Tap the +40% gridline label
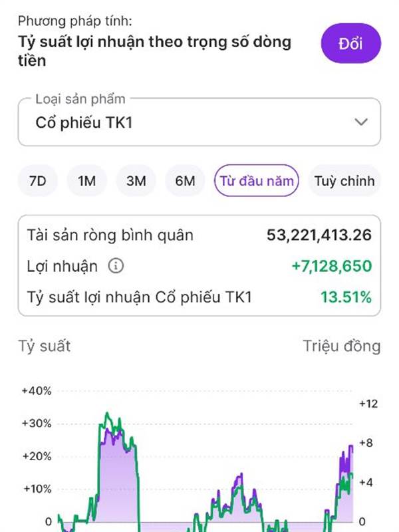The image size is (399, 532). tap(37, 390)
